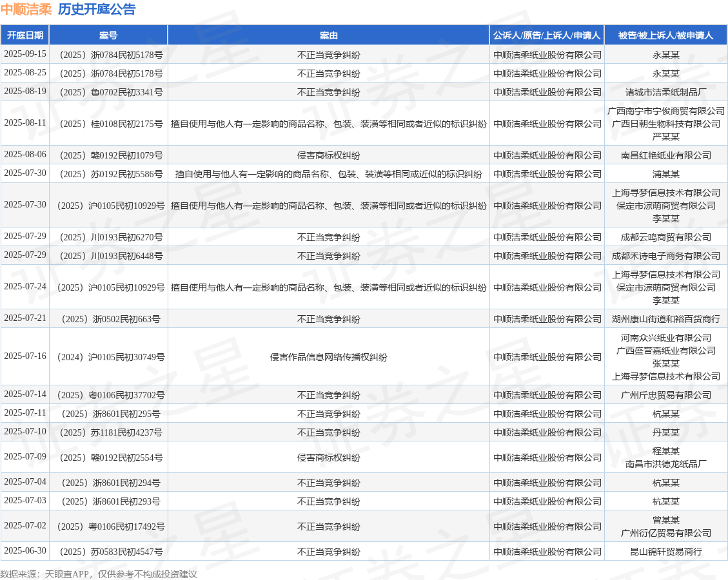The width and height of the screenshot is (728, 580).
Task: Click case number 浙0502民初663号
Action: [x=111, y=319]
